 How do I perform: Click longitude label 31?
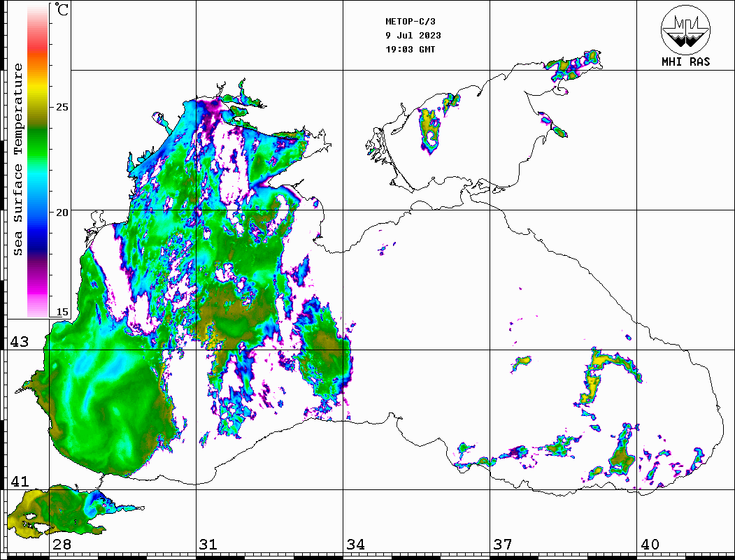pos(208,544)
